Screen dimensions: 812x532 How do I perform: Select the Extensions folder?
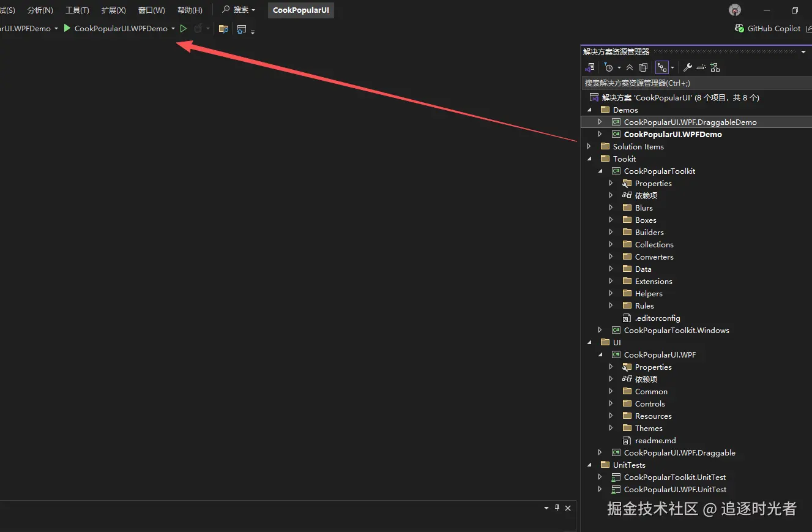tap(654, 282)
